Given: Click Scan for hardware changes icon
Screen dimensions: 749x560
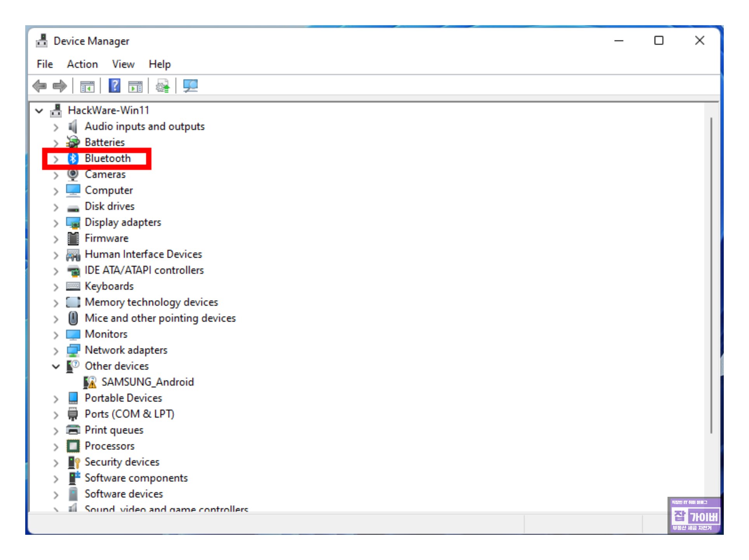Looking at the screenshot, I should click(x=190, y=86).
